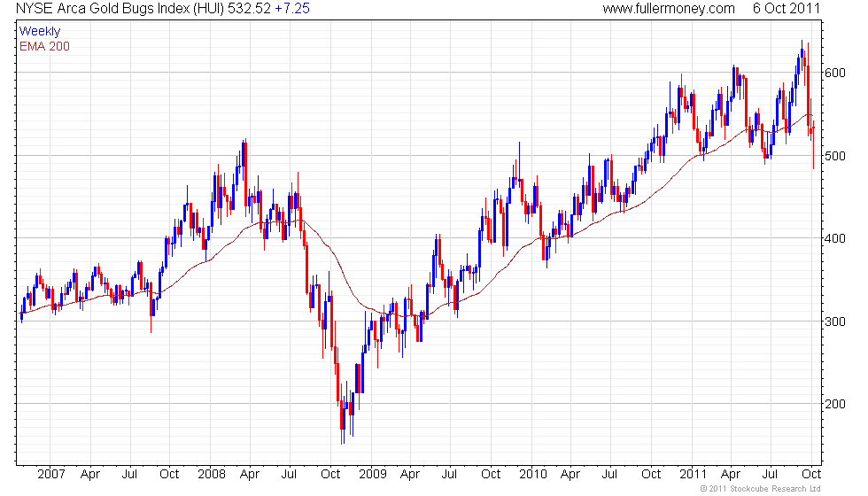Select the 2010 year marker on time axis

click(x=531, y=474)
